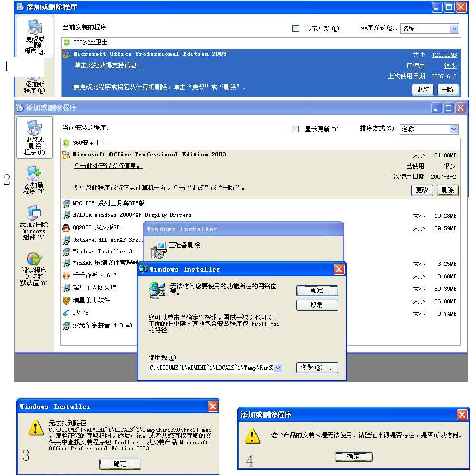Select 紫光华宇拼音 4.0 m3 row text
This screenshot has width=476, height=476.
(102, 326)
